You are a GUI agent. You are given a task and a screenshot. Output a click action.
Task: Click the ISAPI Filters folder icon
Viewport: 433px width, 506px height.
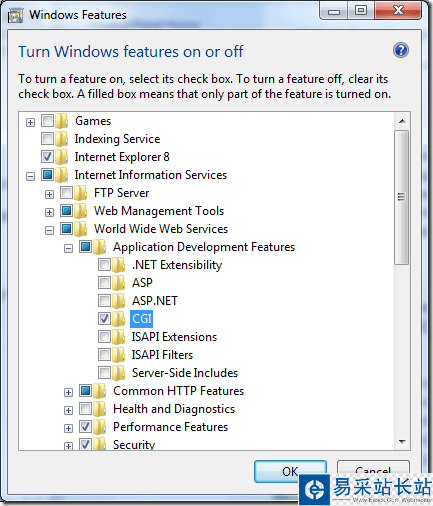(119, 355)
